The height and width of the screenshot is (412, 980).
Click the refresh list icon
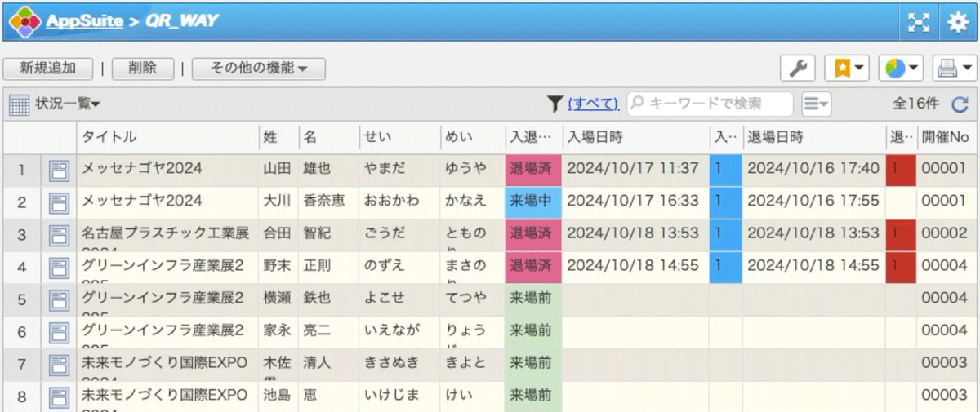(960, 104)
